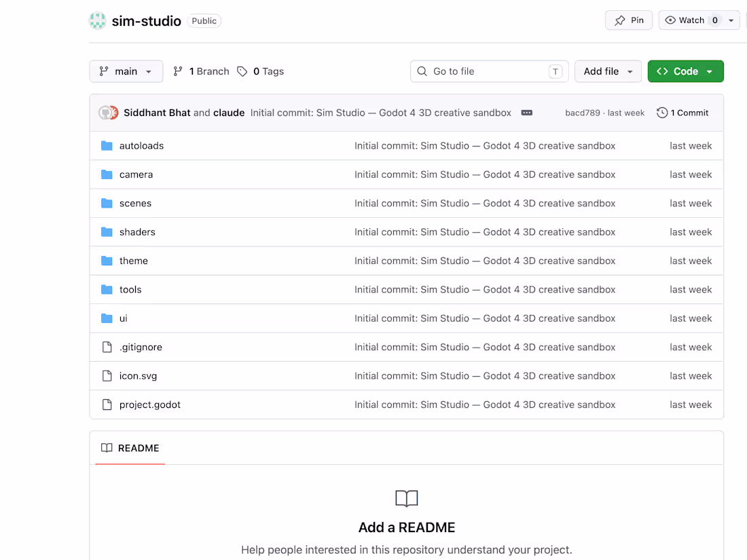Open the tools folder
The image size is (747, 560).
click(x=130, y=290)
